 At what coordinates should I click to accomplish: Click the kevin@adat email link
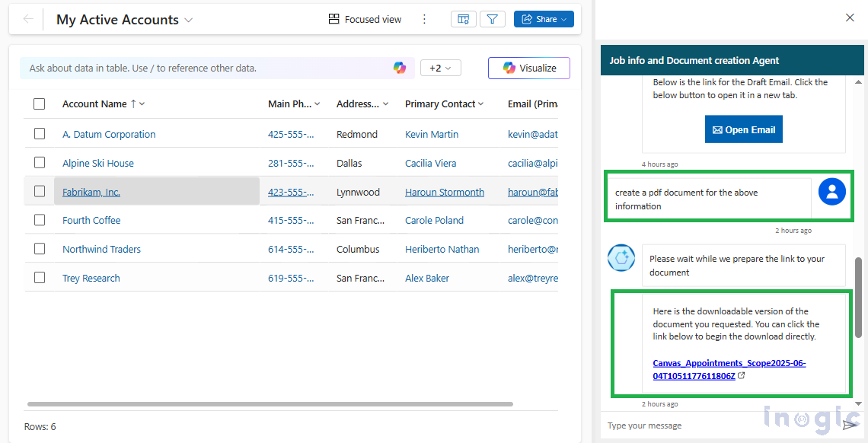click(x=532, y=135)
